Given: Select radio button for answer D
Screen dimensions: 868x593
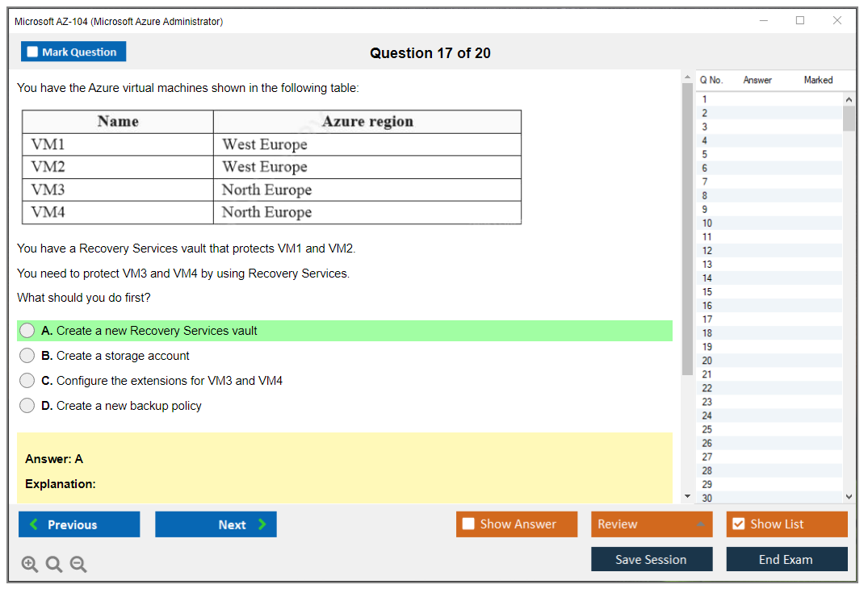Looking at the screenshot, I should pyautogui.click(x=27, y=405).
